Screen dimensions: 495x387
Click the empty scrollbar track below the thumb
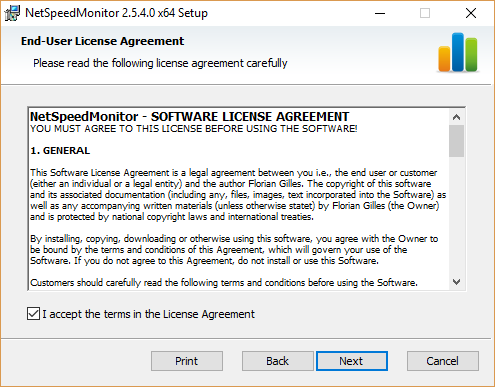[x=456, y=216]
